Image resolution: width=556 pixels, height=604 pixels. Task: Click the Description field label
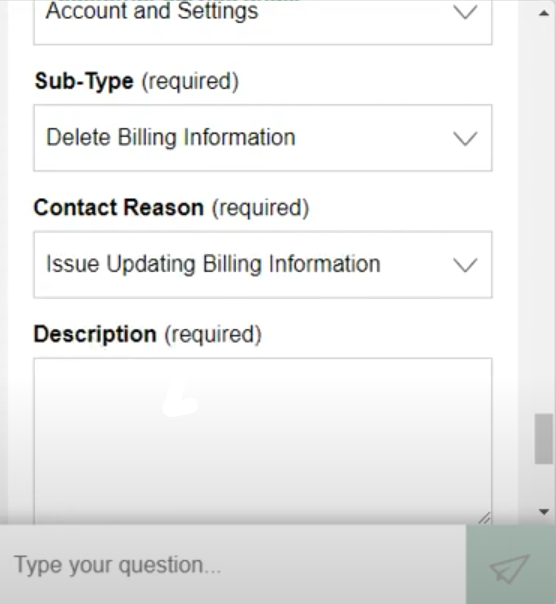coord(148,334)
